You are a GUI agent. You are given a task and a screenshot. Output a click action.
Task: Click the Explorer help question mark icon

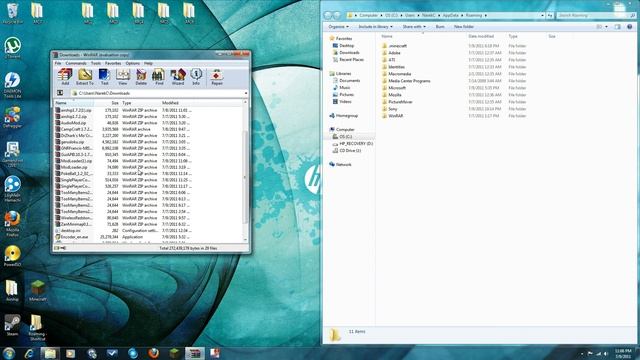click(x=629, y=27)
